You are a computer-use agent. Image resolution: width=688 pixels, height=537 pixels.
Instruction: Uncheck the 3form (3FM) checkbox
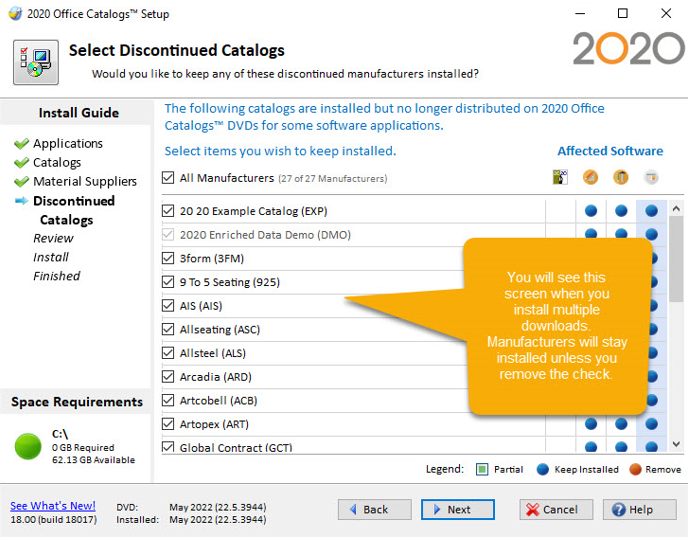(168, 258)
